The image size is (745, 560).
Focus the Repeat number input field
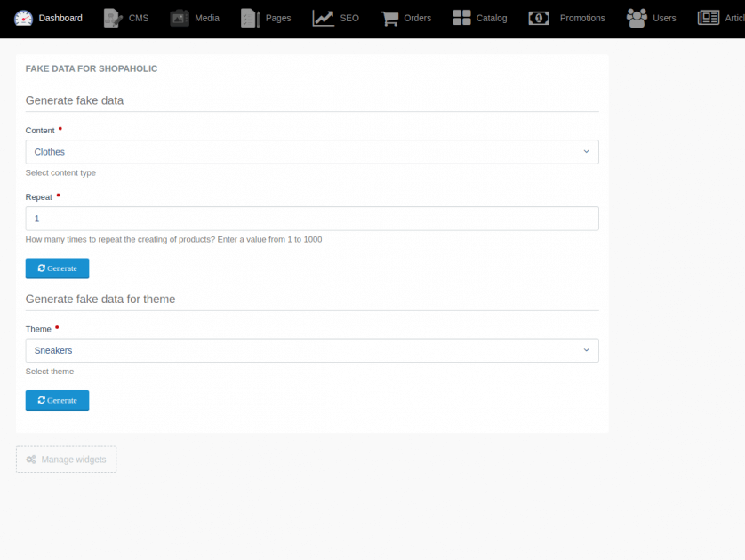pyautogui.click(x=312, y=219)
